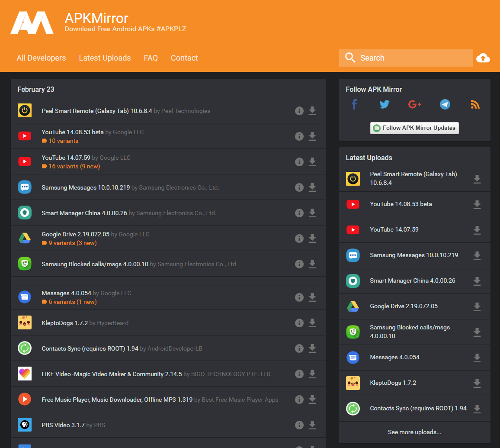
Task: Show info for Samsung Blocked calls/msgs
Action: (x=299, y=264)
